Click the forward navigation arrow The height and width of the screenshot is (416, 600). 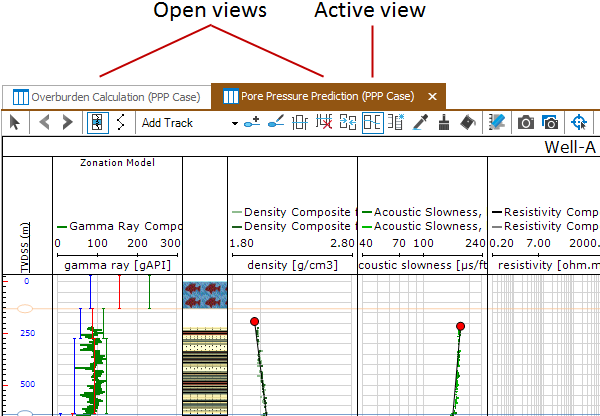pyautogui.click(x=67, y=123)
